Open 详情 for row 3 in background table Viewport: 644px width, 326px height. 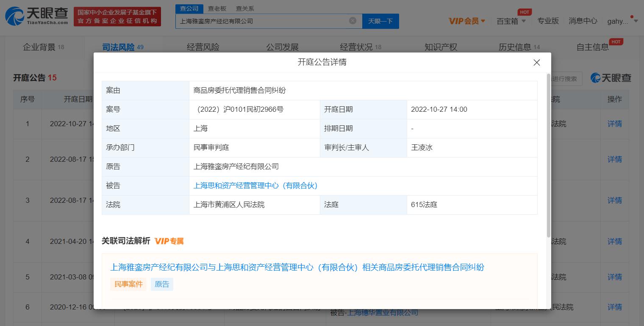point(615,200)
